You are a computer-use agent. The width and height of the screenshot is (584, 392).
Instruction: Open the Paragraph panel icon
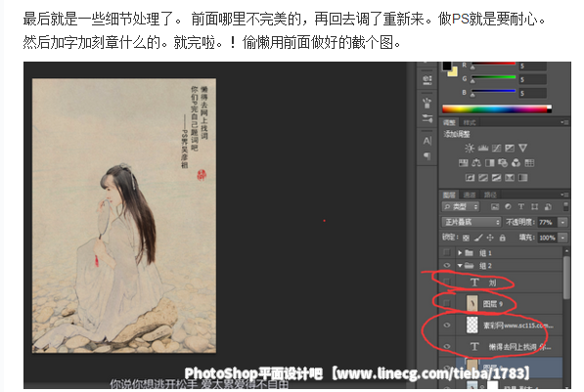click(427, 156)
